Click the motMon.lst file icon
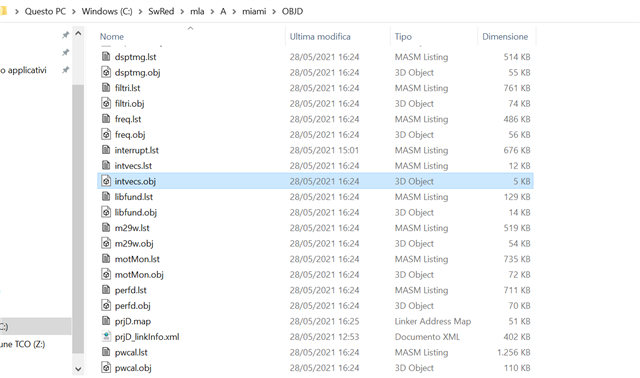This screenshot has height=378, width=640. [x=106, y=258]
